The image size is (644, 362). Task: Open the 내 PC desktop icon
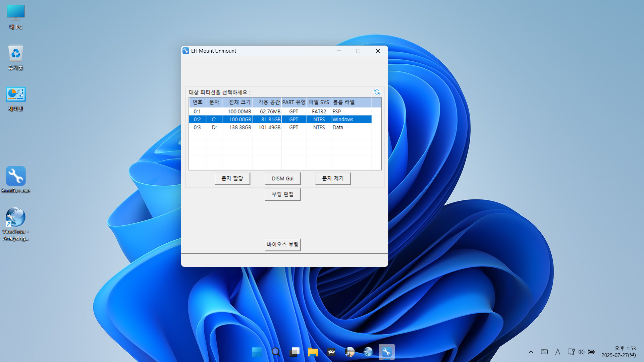pyautogui.click(x=15, y=13)
